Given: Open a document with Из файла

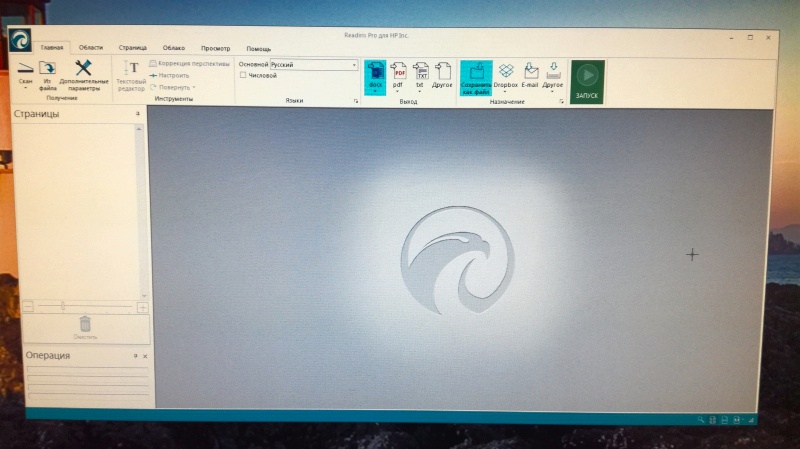Looking at the screenshot, I should point(47,69).
